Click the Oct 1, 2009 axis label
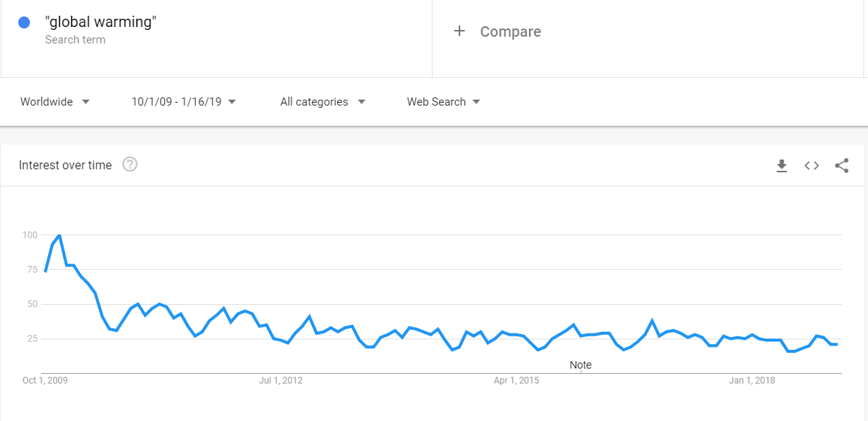This screenshot has width=868, height=421. (45, 381)
